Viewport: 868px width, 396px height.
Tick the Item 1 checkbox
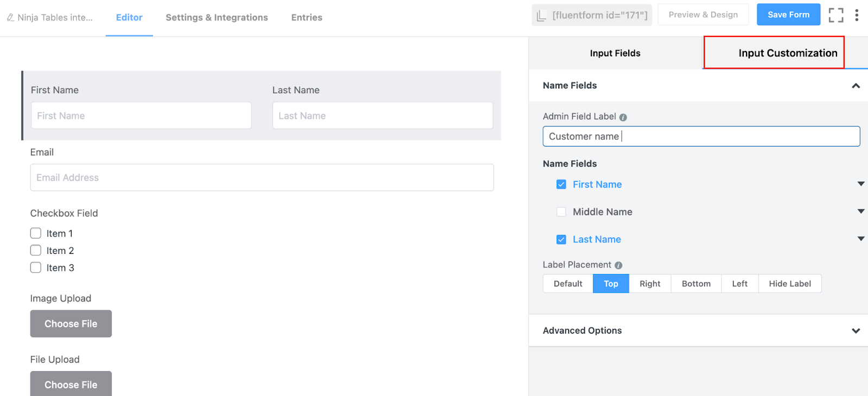point(36,233)
